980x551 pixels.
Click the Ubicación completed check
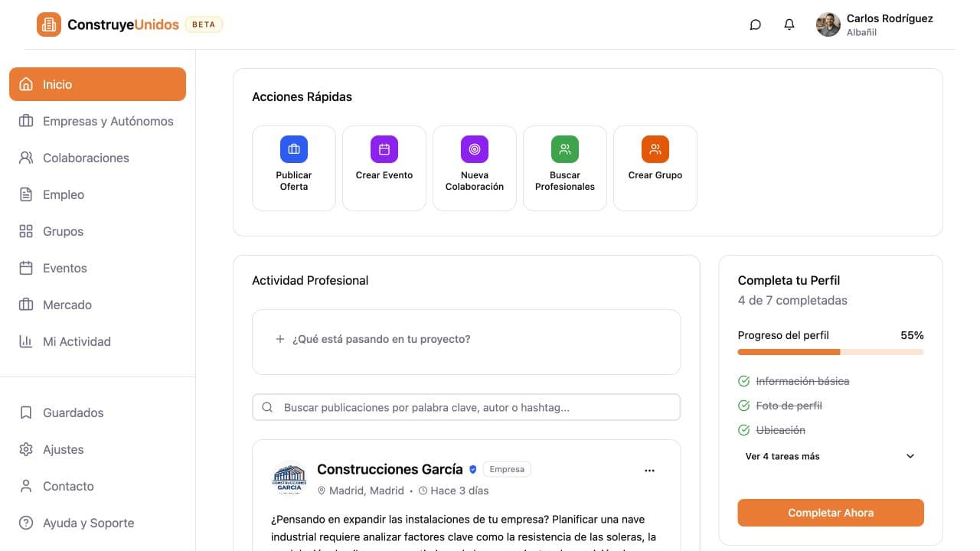point(743,430)
